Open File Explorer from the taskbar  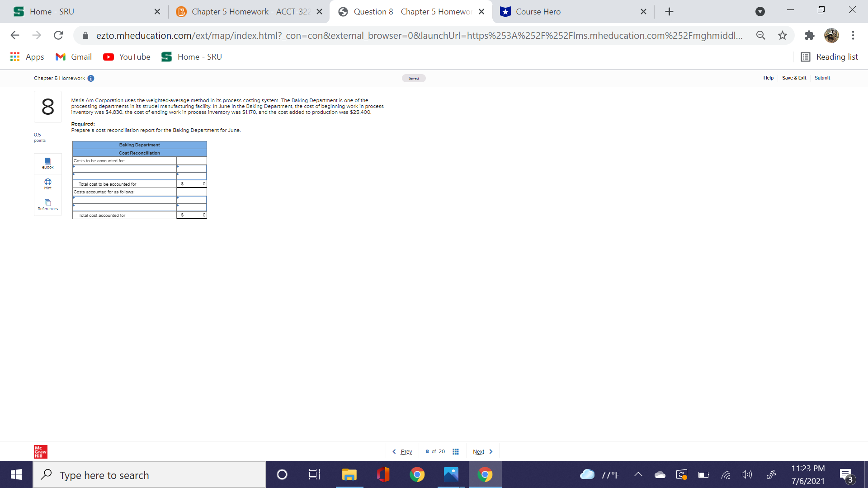tap(349, 474)
